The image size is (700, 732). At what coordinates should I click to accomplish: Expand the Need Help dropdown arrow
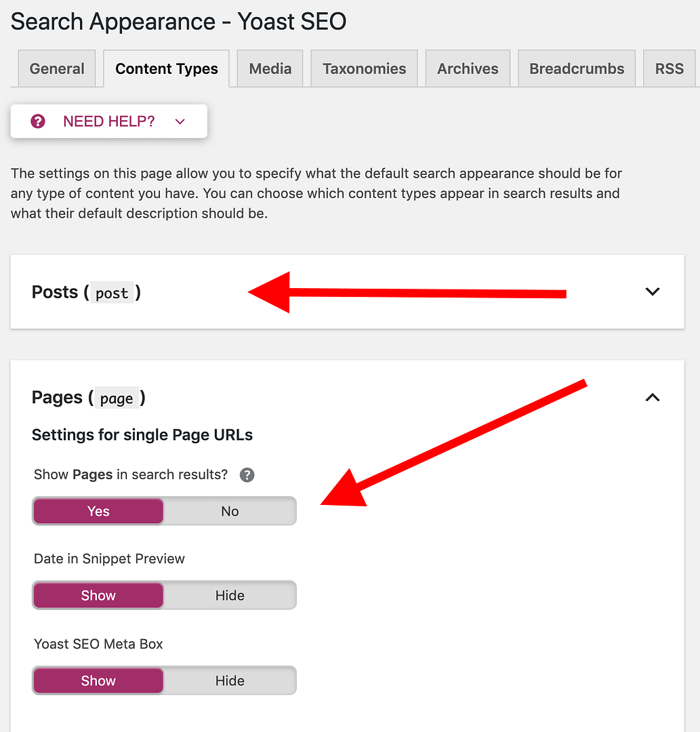180,121
